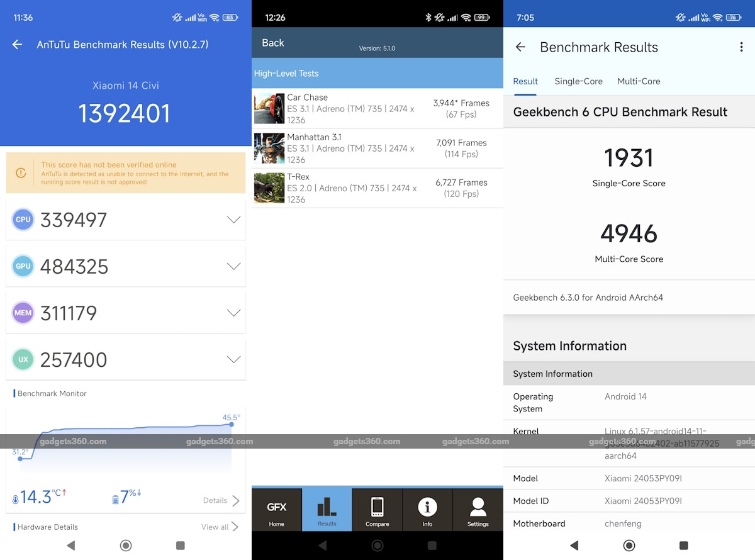The height and width of the screenshot is (560, 755).
Task: Tap the MEM badge icon in AnTuTu
Action: point(23,312)
